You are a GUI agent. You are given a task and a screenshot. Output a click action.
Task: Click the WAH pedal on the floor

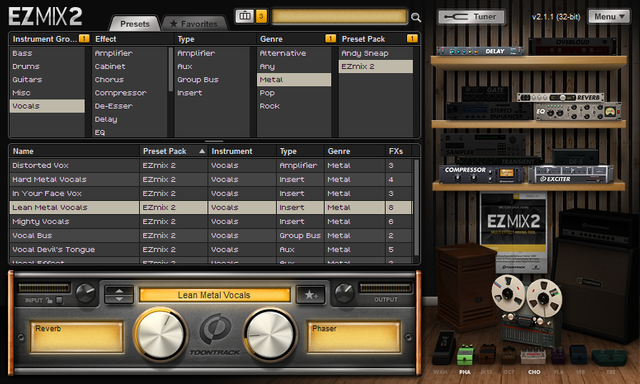tap(444, 348)
